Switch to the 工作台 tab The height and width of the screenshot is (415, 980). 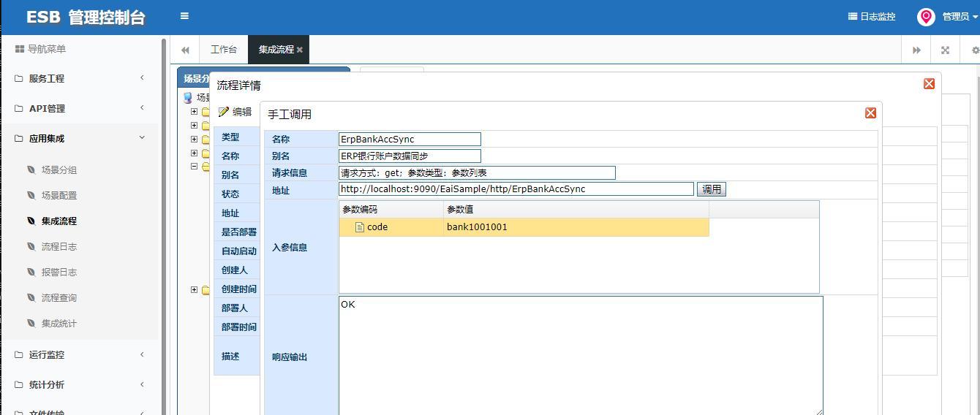[x=224, y=50]
